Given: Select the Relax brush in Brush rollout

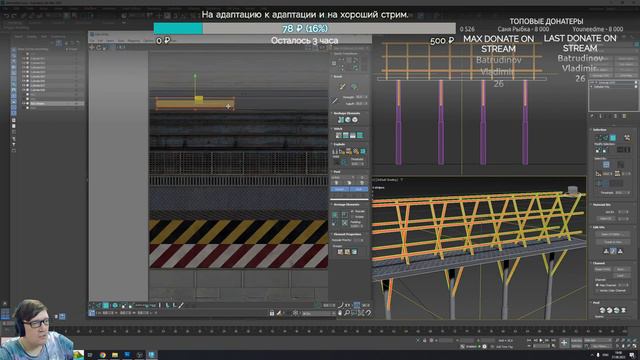Looking at the screenshot, I should pyautogui.click(x=354, y=87).
